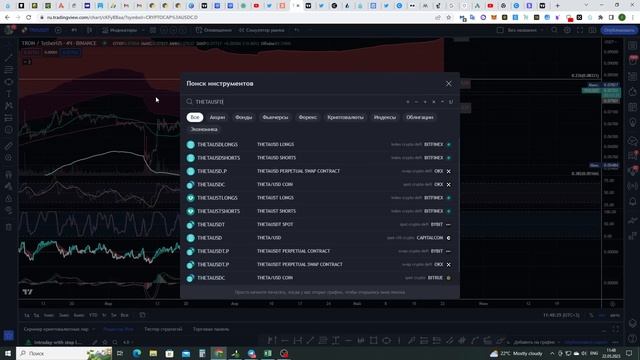Select the Форекс filter chip
The width and height of the screenshot is (640, 360).
click(x=307, y=117)
